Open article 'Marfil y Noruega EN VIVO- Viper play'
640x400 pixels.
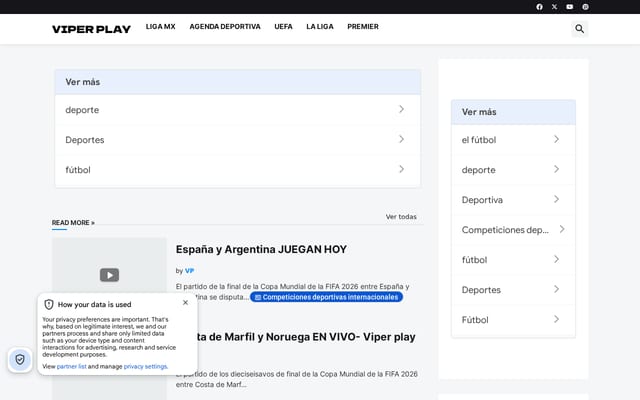point(307,337)
